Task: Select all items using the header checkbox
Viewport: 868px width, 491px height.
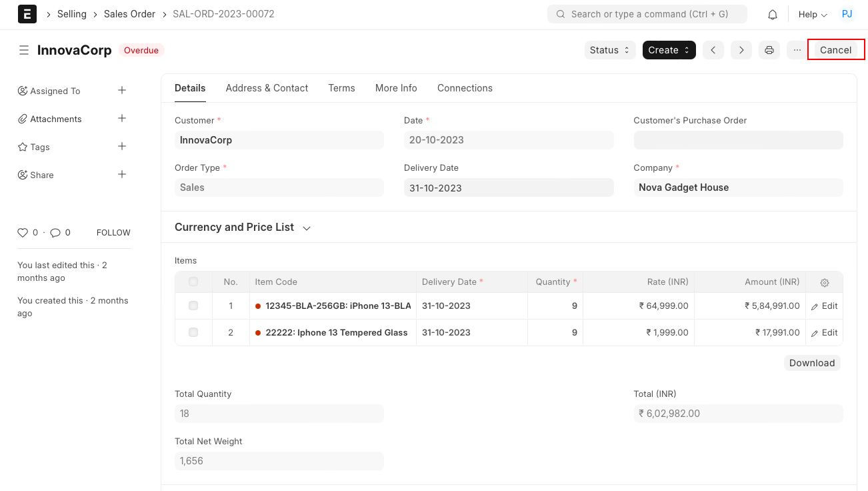Action: tap(193, 282)
